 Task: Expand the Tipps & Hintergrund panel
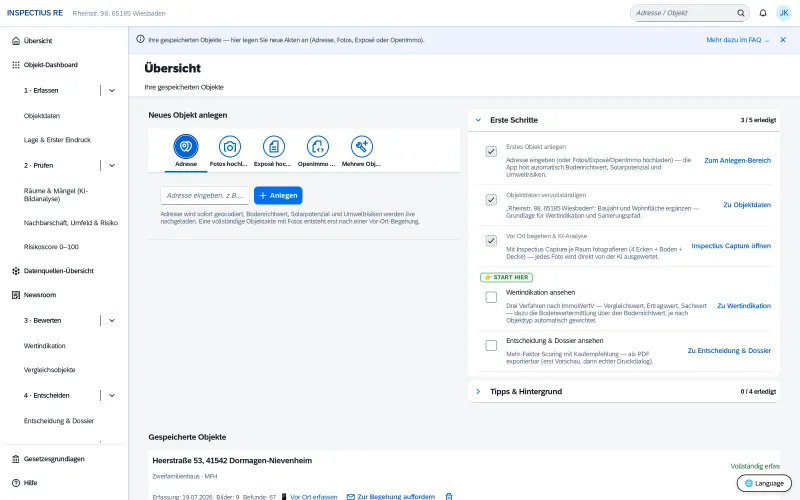click(x=478, y=391)
